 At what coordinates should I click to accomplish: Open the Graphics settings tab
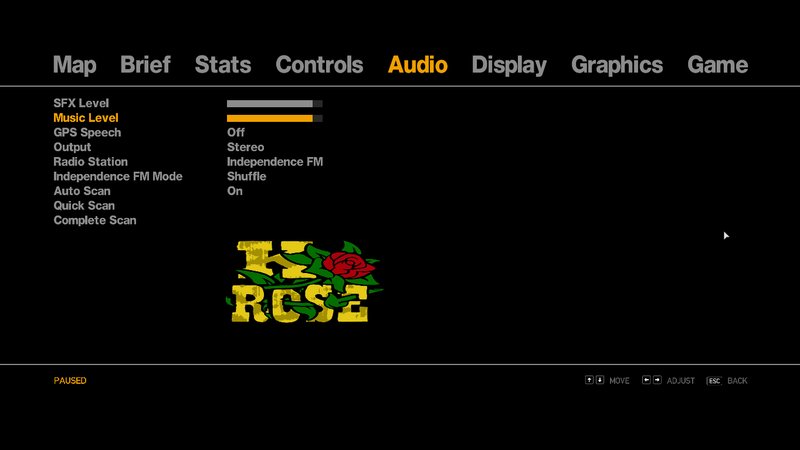point(617,65)
